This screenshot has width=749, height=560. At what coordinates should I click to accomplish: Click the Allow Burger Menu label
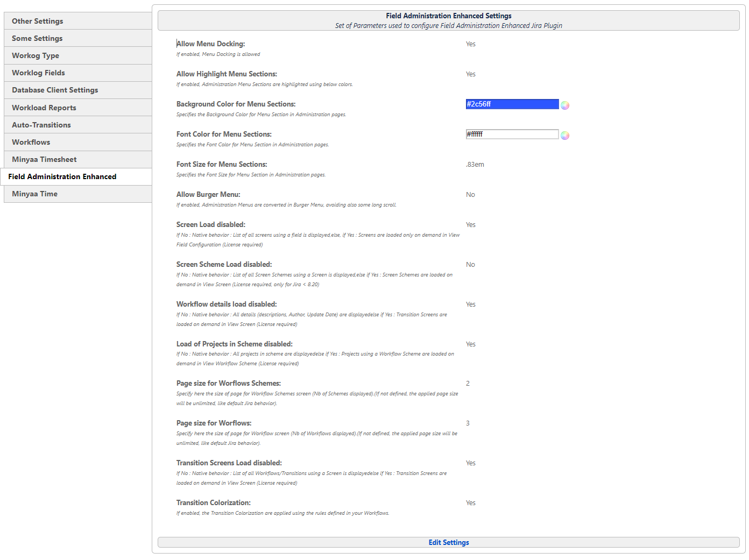point(208,195)
